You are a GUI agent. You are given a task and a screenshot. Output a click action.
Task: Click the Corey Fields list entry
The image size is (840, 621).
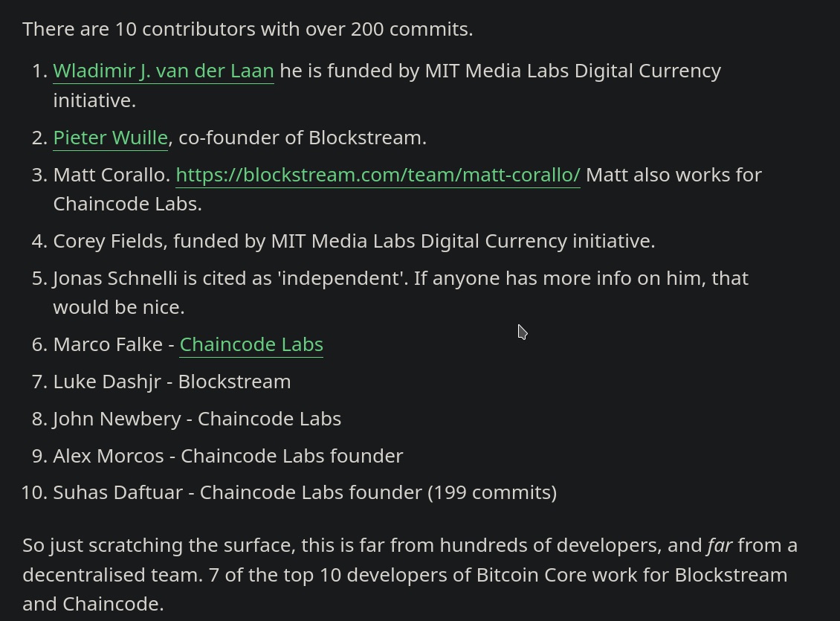[354, 241]
